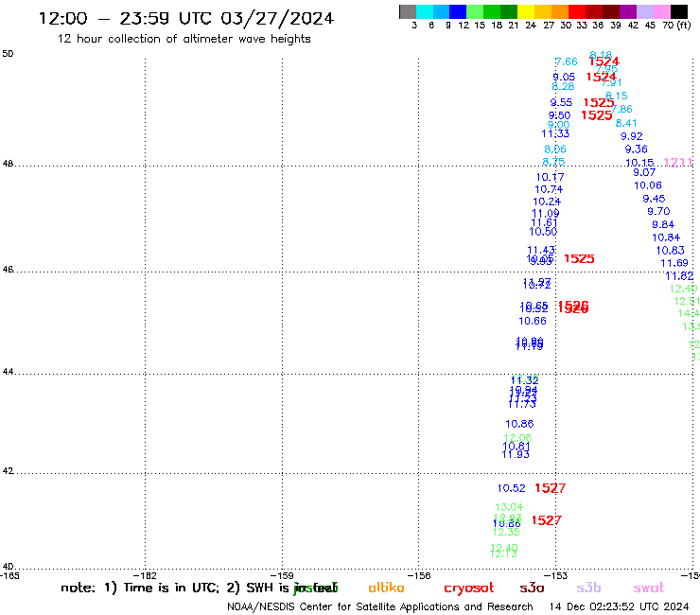Click the '11.69' wave height reading

click(x=674, y=264)
